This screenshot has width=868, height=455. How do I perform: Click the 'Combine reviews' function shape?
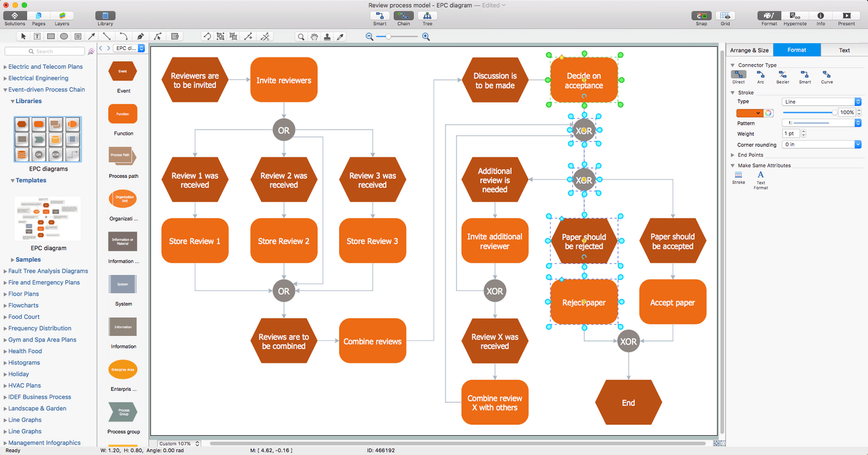pos(373,341)
